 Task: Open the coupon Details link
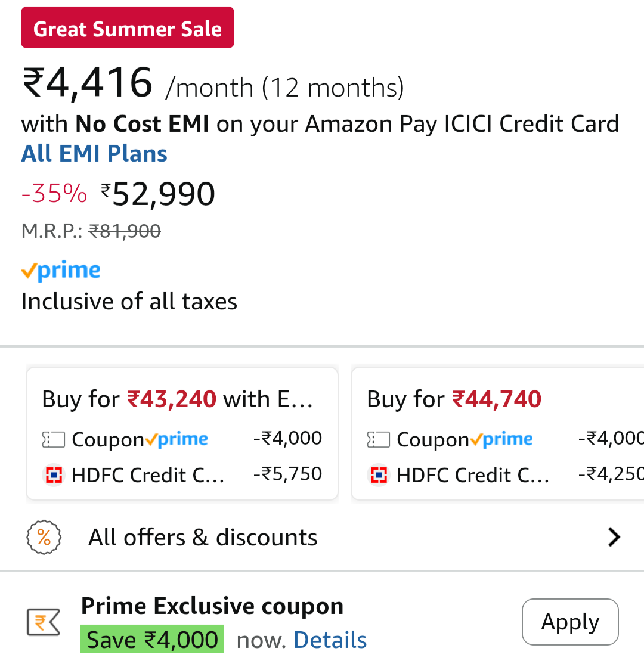[x=330, y=640]
